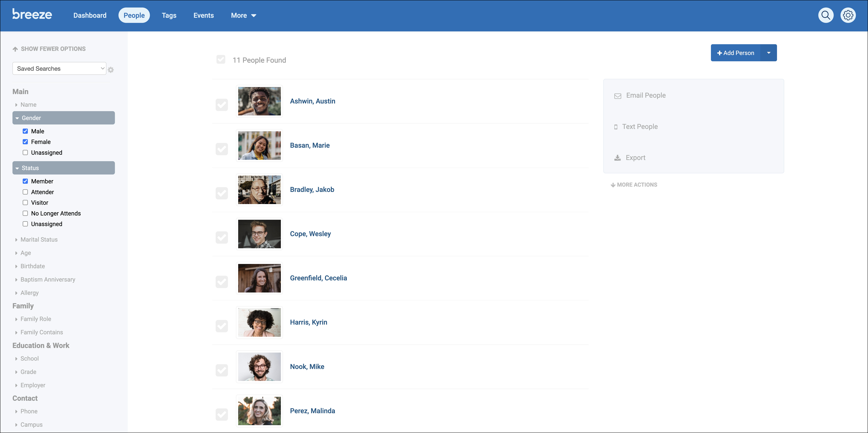Screen dimensions: 868x433
Task: Click the Export download icon
Action: [x=617, y=158]
